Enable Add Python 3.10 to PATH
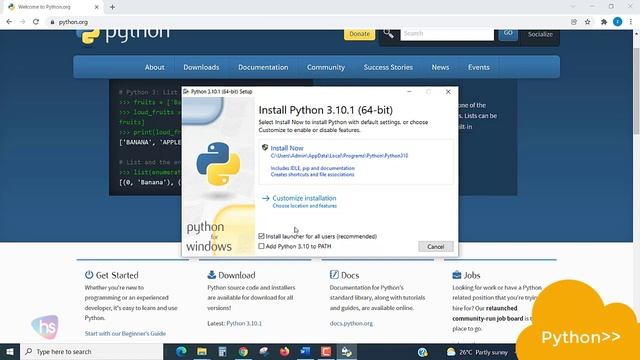Image resolution: width=640 pixels, height=360 pixels. point(261,246)
